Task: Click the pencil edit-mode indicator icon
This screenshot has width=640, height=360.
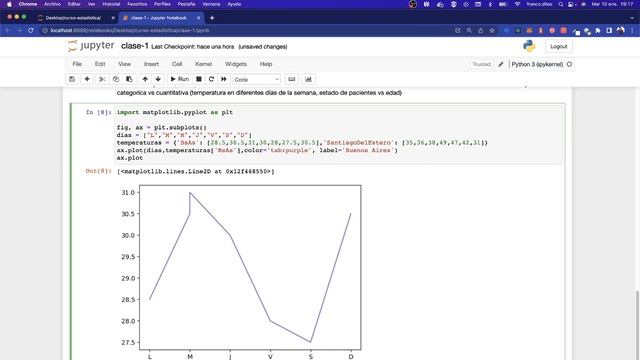Action: 501,64
